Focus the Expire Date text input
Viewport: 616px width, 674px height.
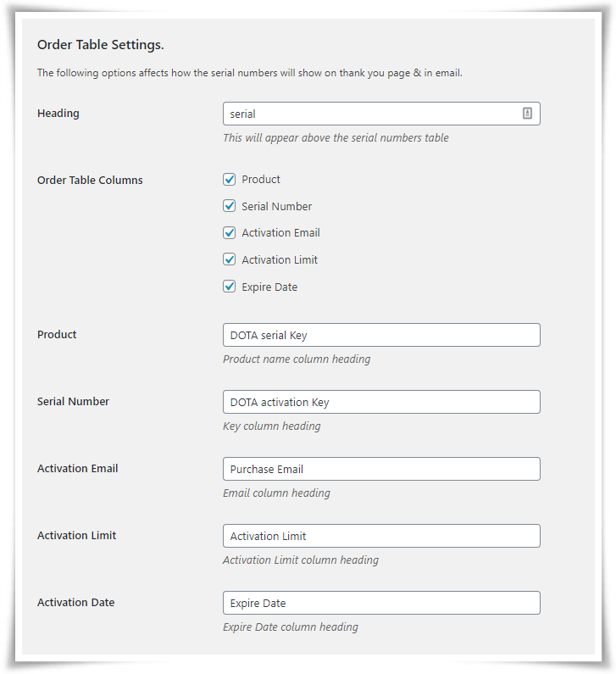pos(381,603)
